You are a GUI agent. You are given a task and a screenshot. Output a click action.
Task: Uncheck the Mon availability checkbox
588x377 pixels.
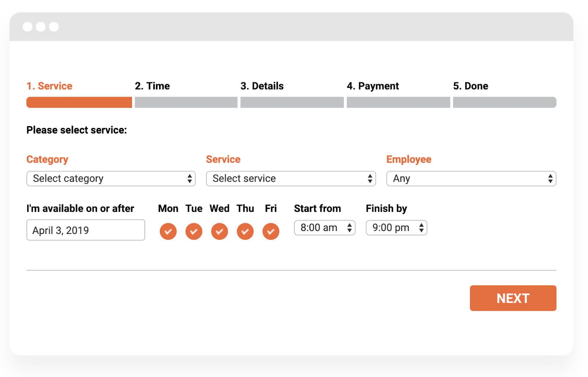(x=168, y=231)
